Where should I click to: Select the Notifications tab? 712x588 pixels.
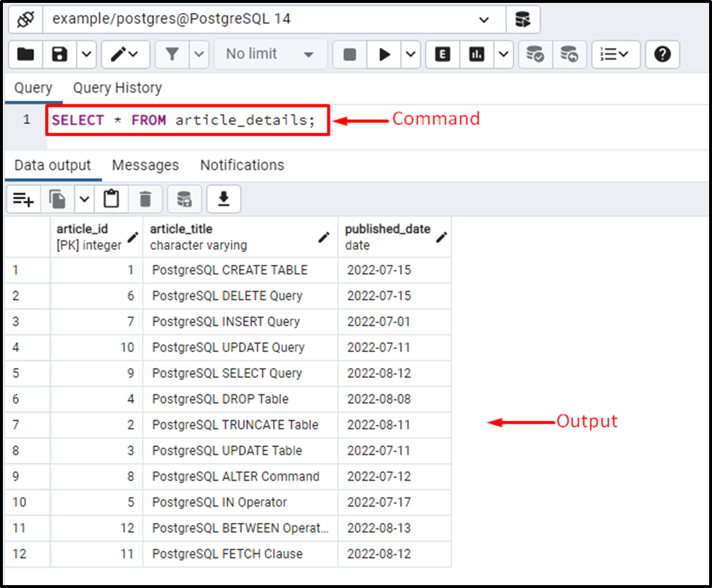tap(241, 165)
